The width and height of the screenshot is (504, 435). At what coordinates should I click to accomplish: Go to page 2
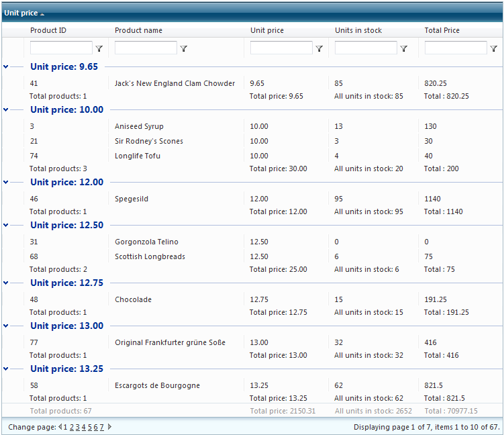pos(72,427)
